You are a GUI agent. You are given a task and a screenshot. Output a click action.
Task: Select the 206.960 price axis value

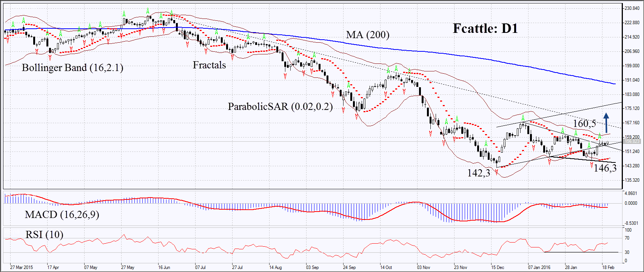[632, 51]
